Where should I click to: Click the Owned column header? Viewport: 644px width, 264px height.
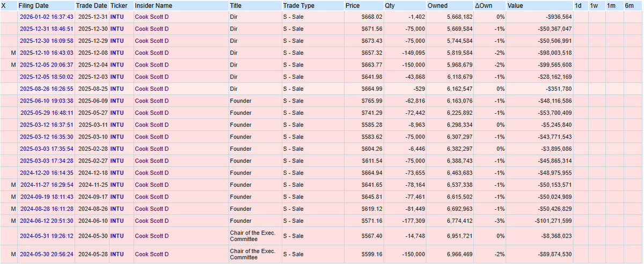tap(437, 5)
